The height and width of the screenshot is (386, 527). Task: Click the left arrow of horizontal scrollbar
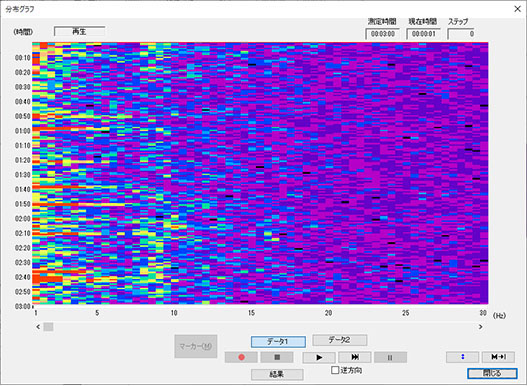click(x=38, y=327)
